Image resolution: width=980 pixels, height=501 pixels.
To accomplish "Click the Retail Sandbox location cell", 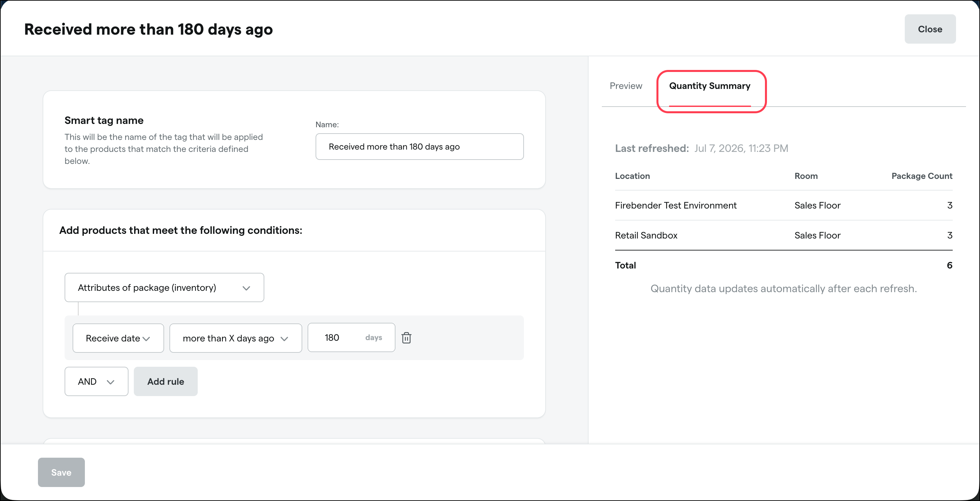I will 646,236.
